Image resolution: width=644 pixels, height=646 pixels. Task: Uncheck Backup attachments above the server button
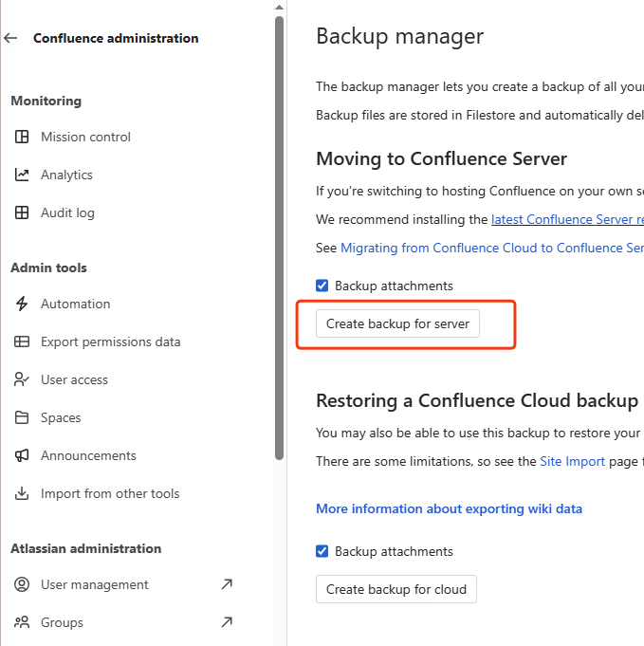322,286
